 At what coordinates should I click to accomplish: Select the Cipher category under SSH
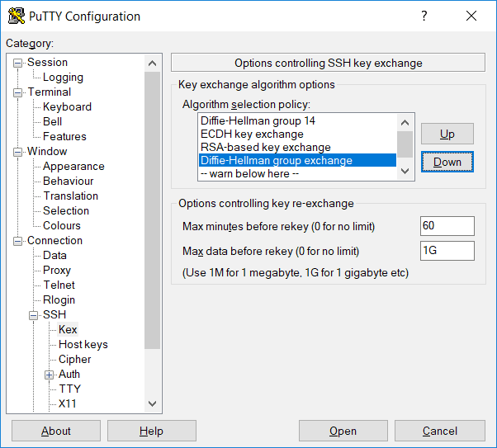coord(74,359)
